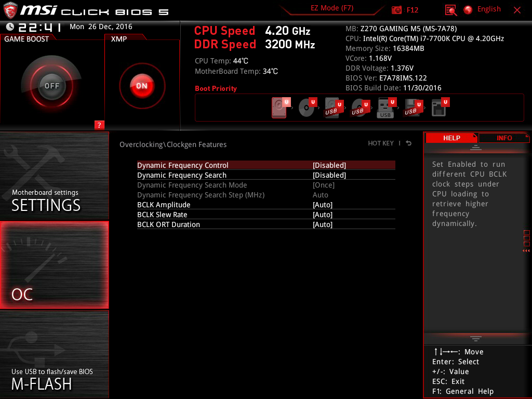Click the VCore 1.168V reading
The image size is (532, 399).
pyautogui.click(x=368, y=58)
